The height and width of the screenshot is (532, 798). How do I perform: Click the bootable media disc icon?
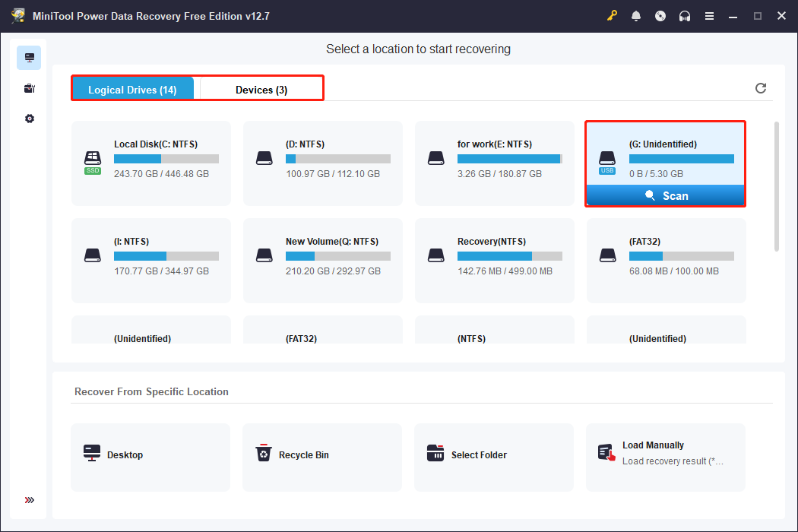[660, 16]
